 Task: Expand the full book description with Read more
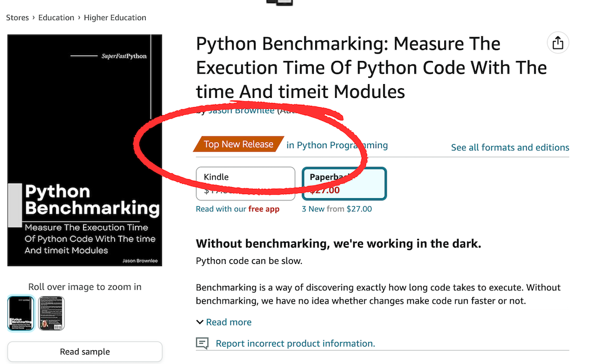[x=229, y=322]
